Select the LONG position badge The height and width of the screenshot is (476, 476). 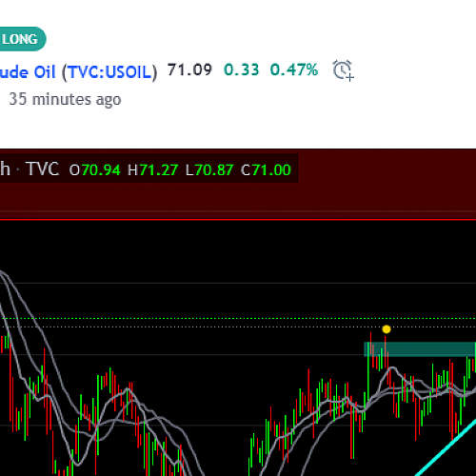pyautogui.click(x=22, y=39)
